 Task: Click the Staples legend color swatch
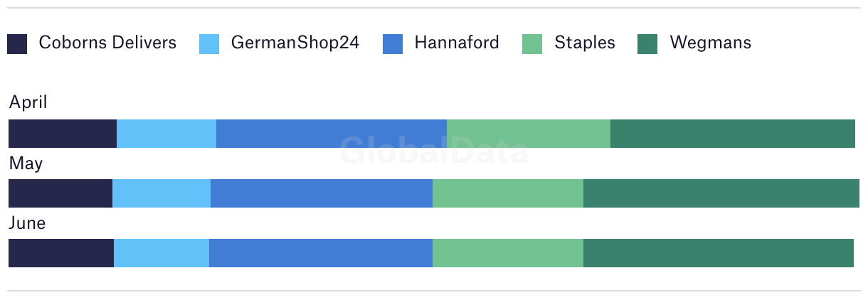point(533,44)
